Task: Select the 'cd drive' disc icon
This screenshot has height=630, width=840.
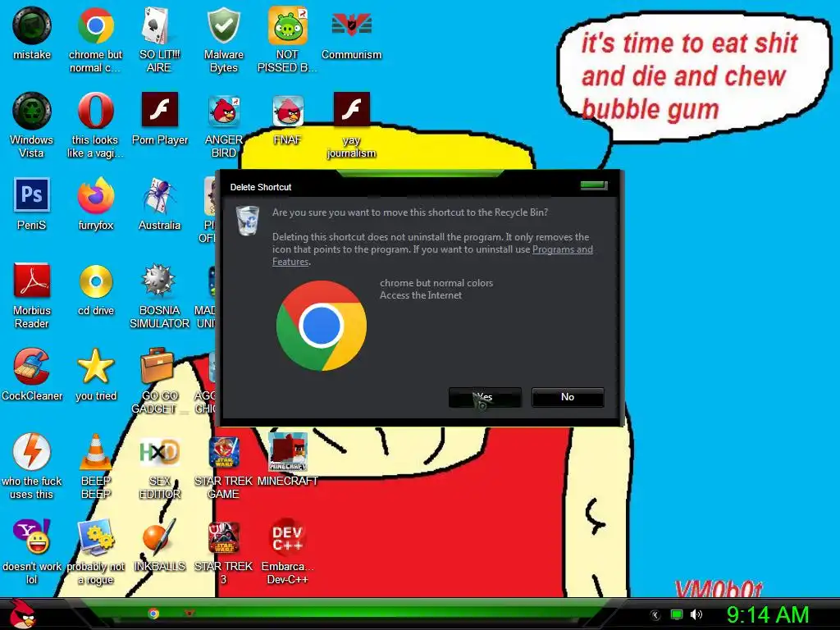Action: [95, 290]
